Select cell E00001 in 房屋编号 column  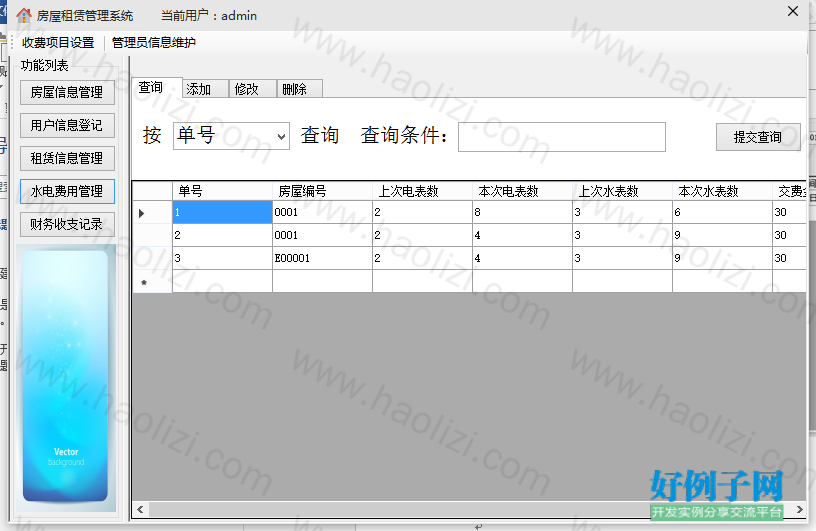tap(322, 258)
